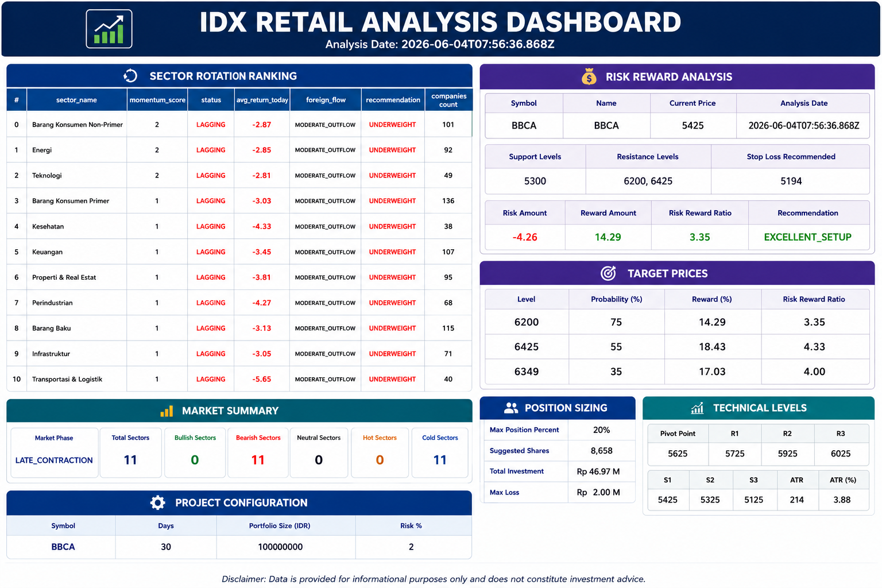Click the ATR (%) value 3.88

coord(842,500)
